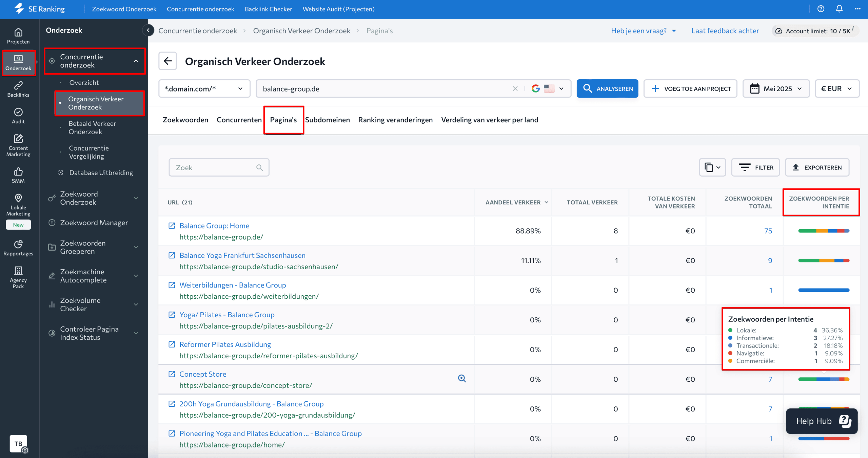Open Agency Pack in the sidebar
The height and width of the screenshot is (458, 868).
(x=18, y=278)
